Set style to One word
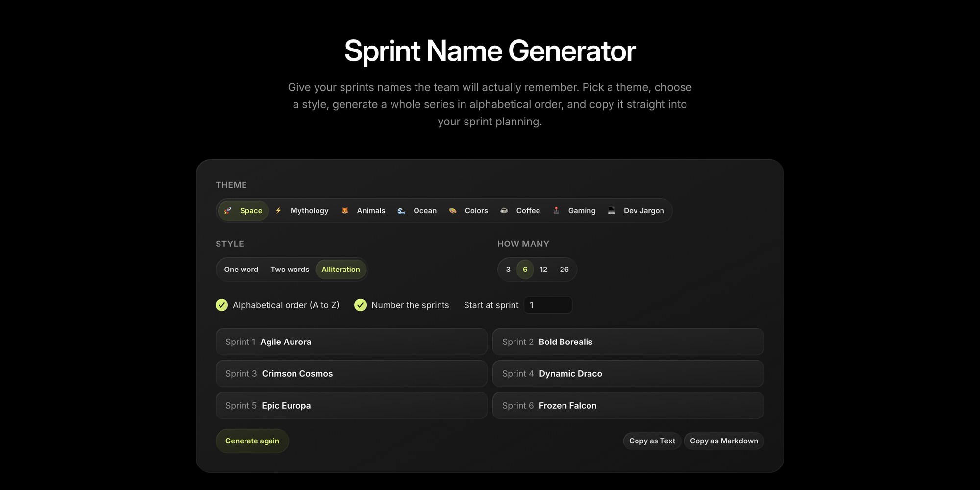 (241, 269)
